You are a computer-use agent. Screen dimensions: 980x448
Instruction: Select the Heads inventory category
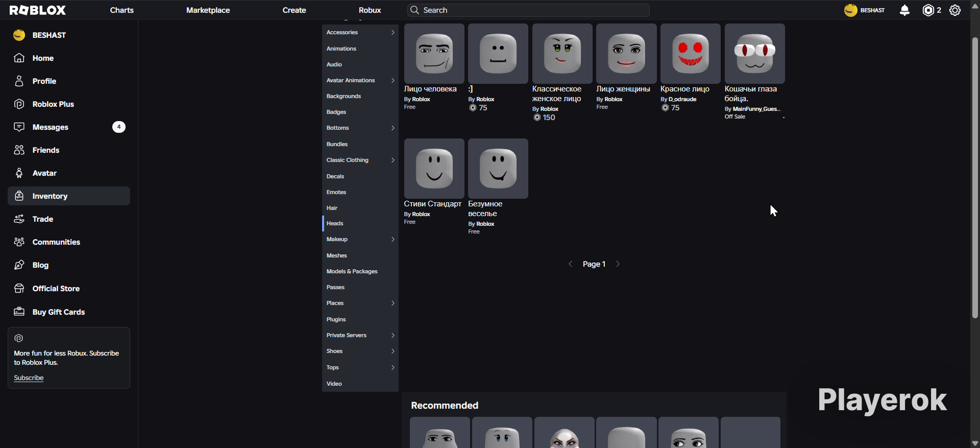(x=360, y=223)
